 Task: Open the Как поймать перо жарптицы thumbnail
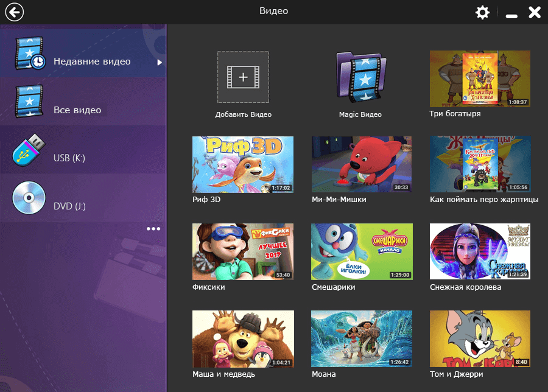[480, 164]
